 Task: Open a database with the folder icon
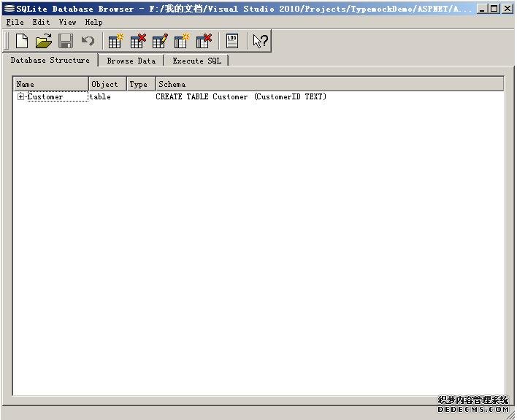(44, 42)
